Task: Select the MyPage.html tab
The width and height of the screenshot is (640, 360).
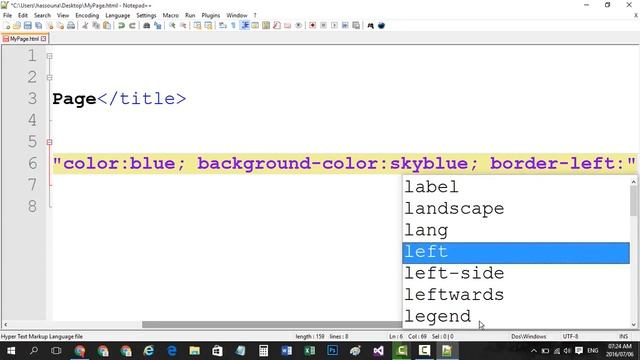Action: 24,39
